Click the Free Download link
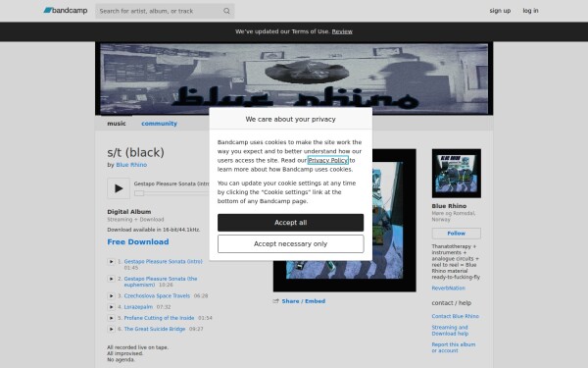Image resolution: width=588 pixels, height=368 pixels. tap(138, 241)
